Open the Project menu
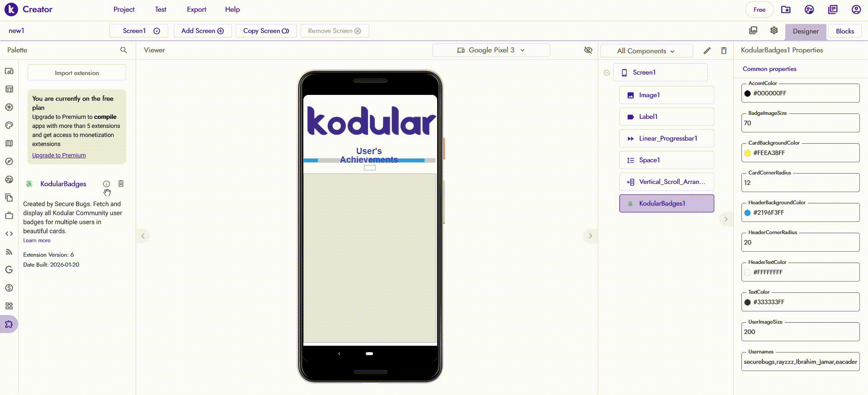 click(124, 9)
